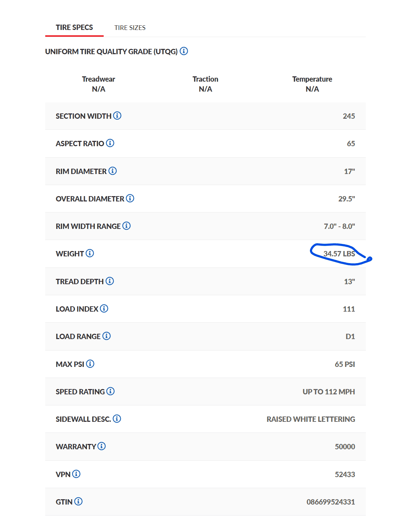The height and width of the screenshot is (532, 420).
Task: Open the GTIN info icon
Action: [x=78, y=501]
